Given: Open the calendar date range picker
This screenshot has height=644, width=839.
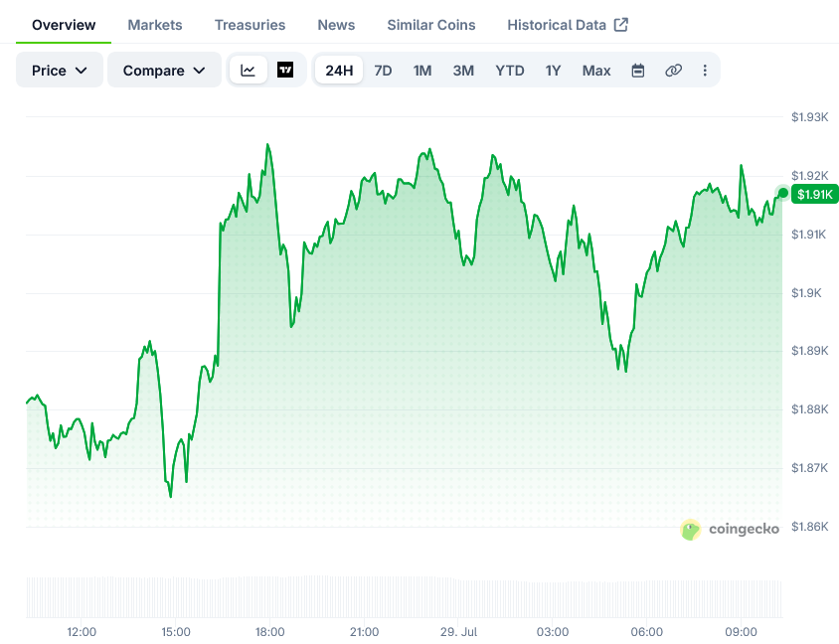Looking at the screenshot, I should [638, 71].
